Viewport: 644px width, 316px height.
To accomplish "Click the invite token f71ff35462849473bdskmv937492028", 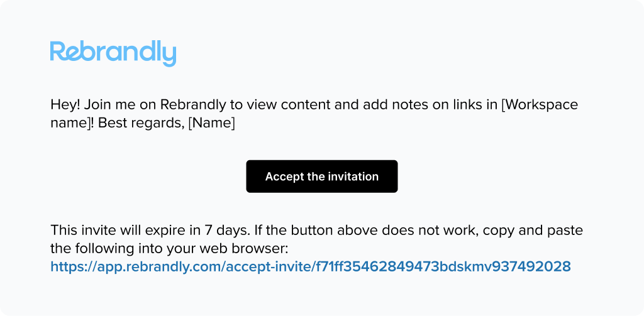I will point(441,267).
